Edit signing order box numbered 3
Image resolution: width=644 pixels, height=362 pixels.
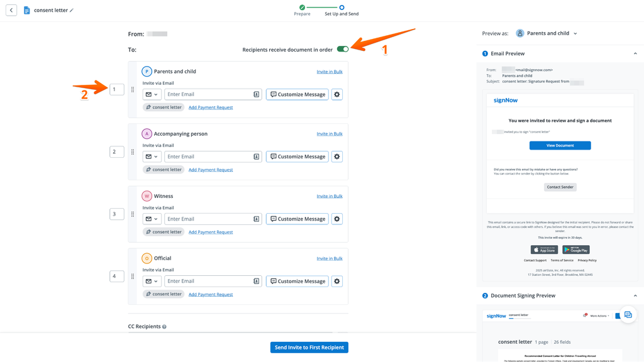[x=117, y=214]
